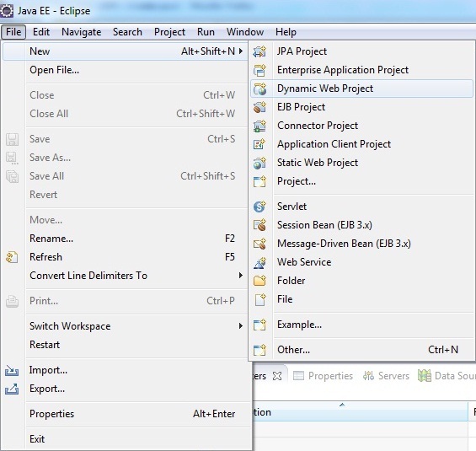Select Enterprise Application Project entry
Screen dimensions: 476x451
pos(361,70)
